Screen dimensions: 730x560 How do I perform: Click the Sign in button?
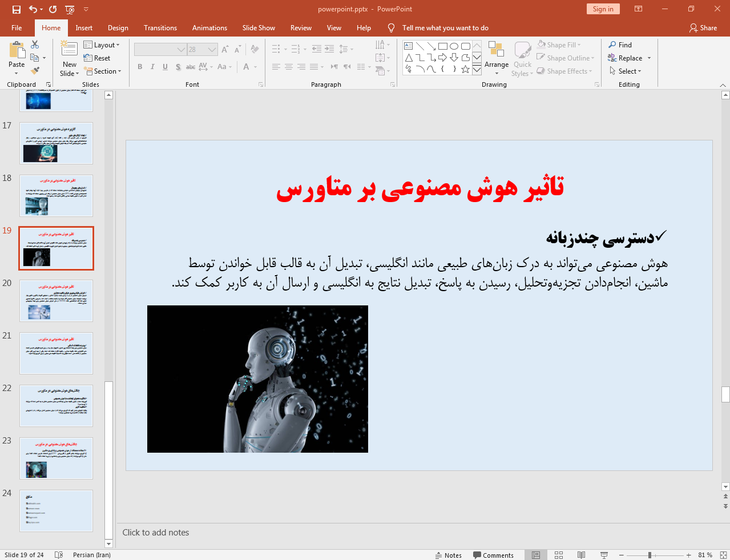tap(603, 9)
